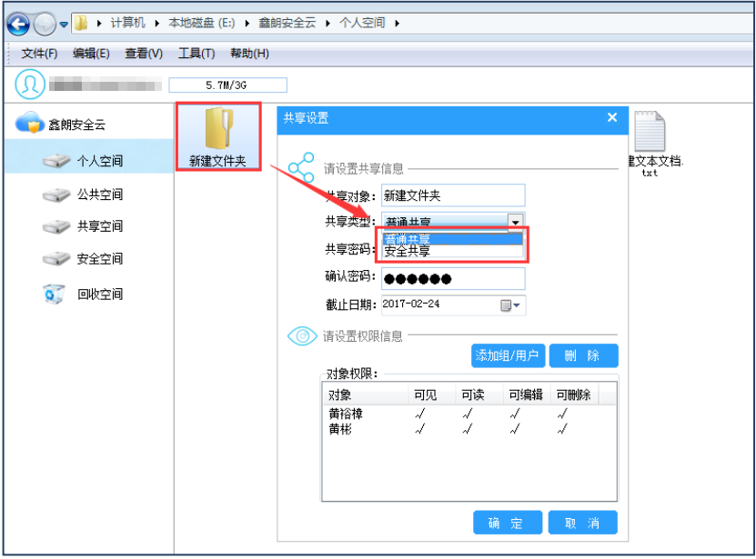Click the 可读 column header

pos(479,395)
